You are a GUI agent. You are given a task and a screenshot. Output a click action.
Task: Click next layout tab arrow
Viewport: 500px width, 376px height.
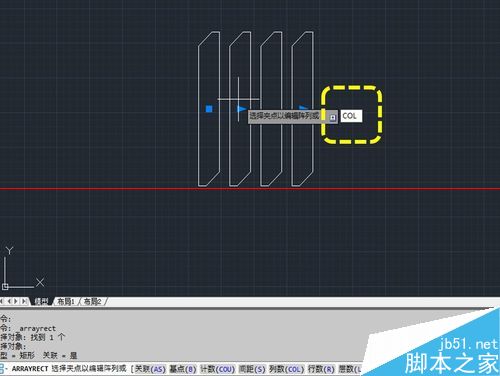point(16,301)
